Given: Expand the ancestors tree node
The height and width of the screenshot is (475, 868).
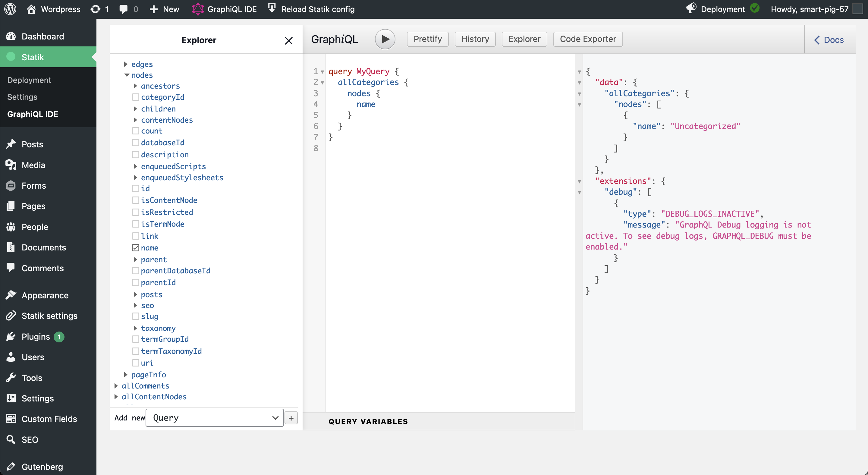Looking at the screenshot, I should pos(134,86).
